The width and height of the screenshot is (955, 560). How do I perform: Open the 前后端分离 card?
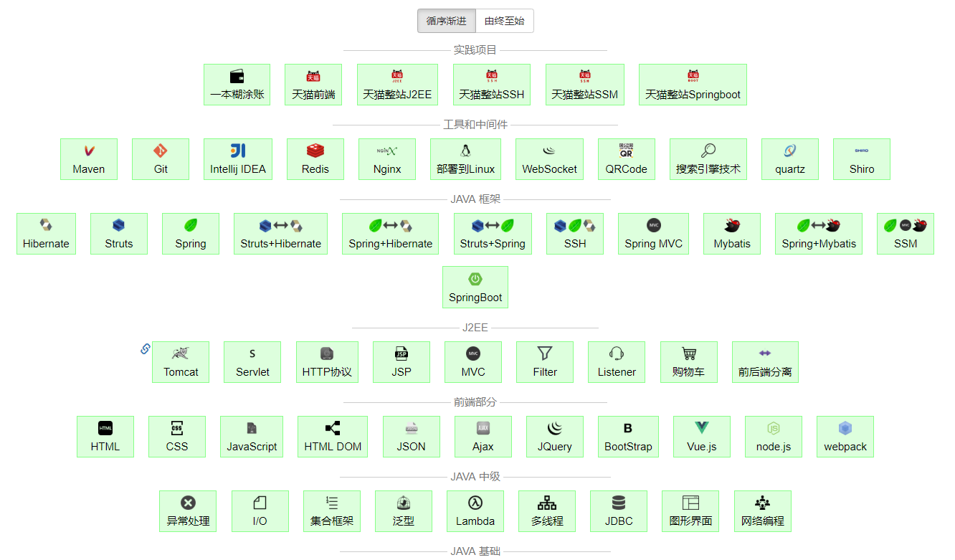pos(765,362)
